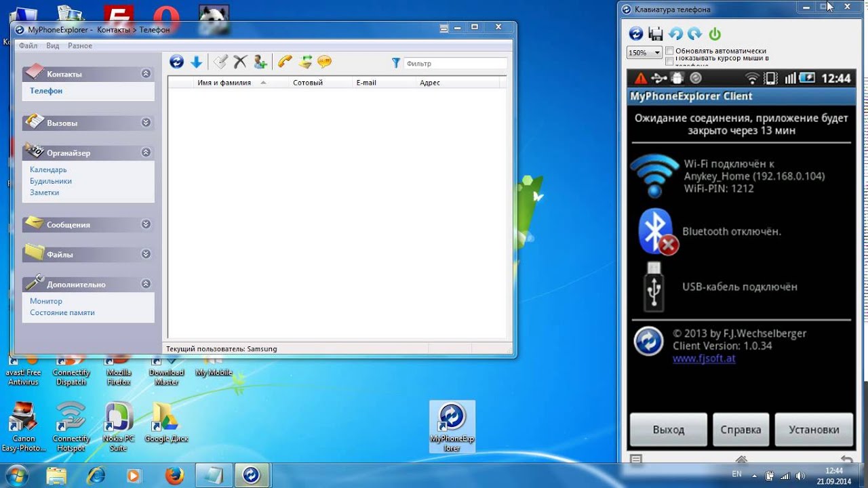Click the add new contact icon

coord(260,62)
